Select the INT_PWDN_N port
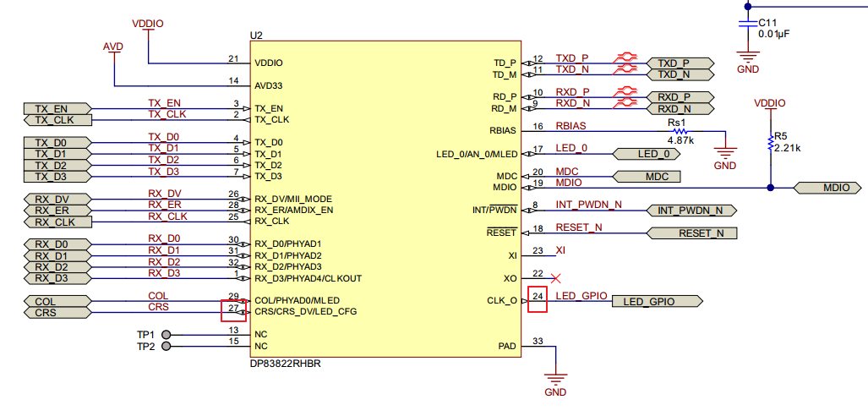The image size is (868, 416). (x=692, y=211)
